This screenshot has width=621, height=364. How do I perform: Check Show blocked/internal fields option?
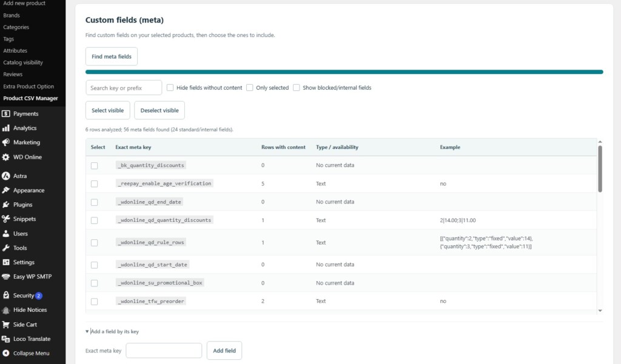(x=297, y=88)
